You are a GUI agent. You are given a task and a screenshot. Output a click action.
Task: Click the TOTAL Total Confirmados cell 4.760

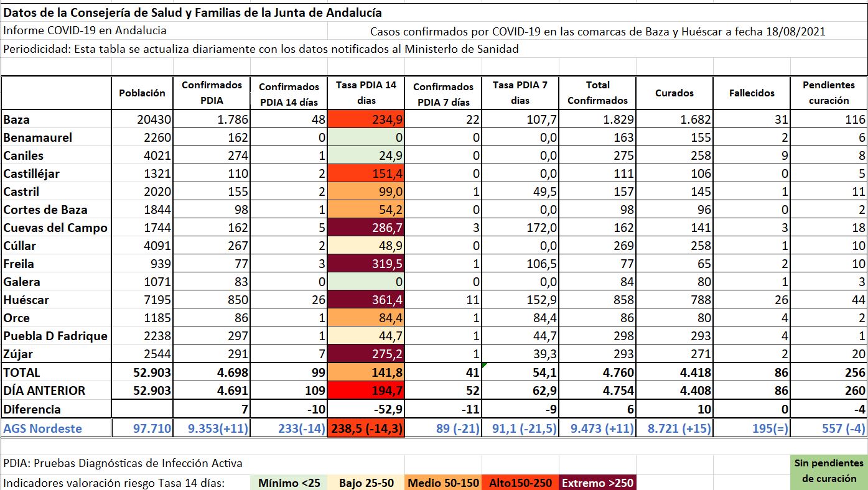pos(598,372)
